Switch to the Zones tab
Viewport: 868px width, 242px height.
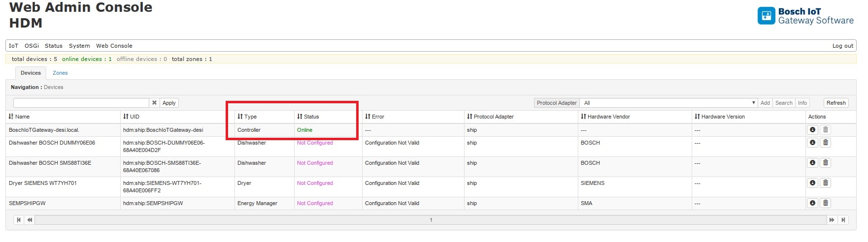click(x=60, y=73)
